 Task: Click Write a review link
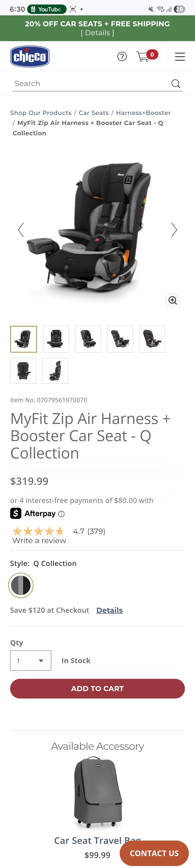coord(39,540)
